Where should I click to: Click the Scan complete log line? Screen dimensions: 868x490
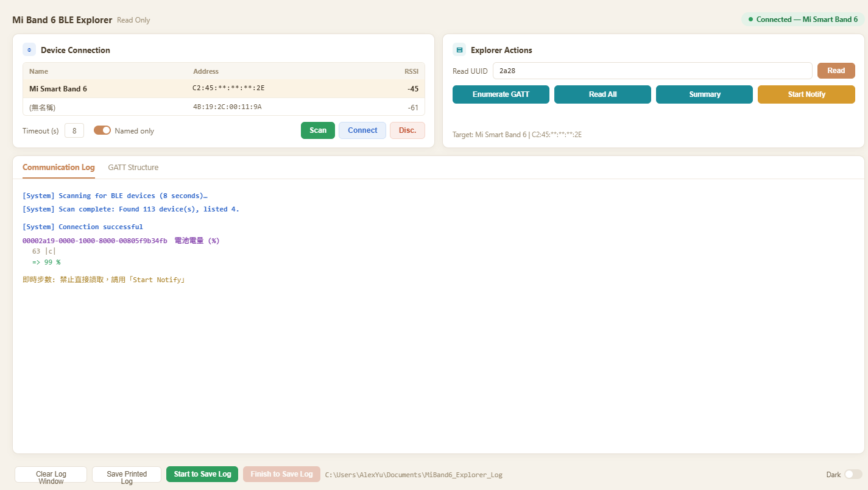(131, 209)
